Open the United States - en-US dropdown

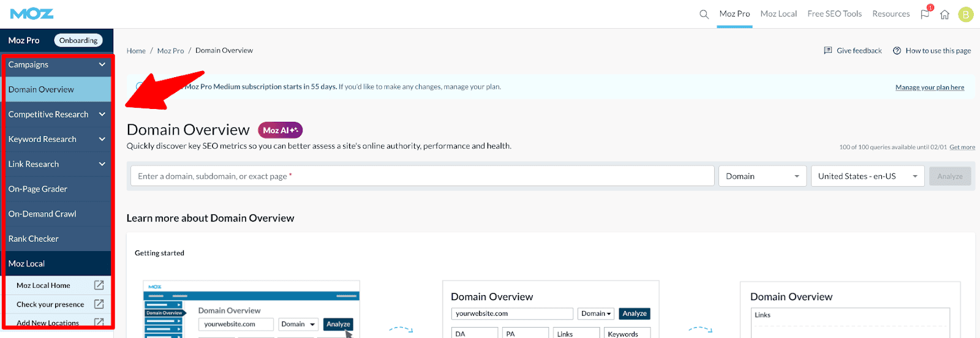pyautogui.click(x=868, y=176)
